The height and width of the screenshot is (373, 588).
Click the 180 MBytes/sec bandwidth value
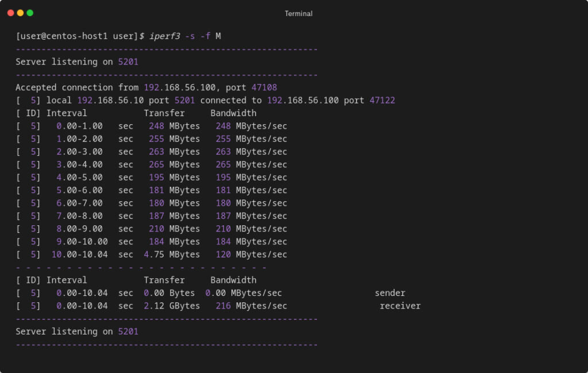[252, 203]
